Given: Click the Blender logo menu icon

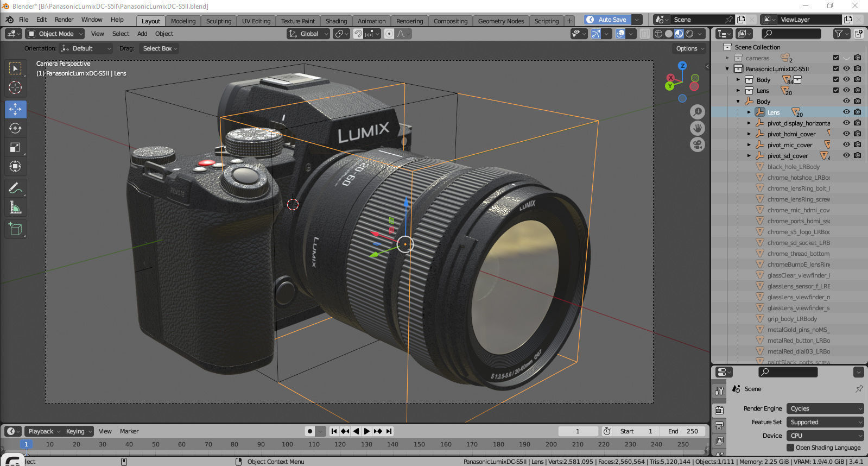Looking at the screenshot, I should [x=9, y=20].
